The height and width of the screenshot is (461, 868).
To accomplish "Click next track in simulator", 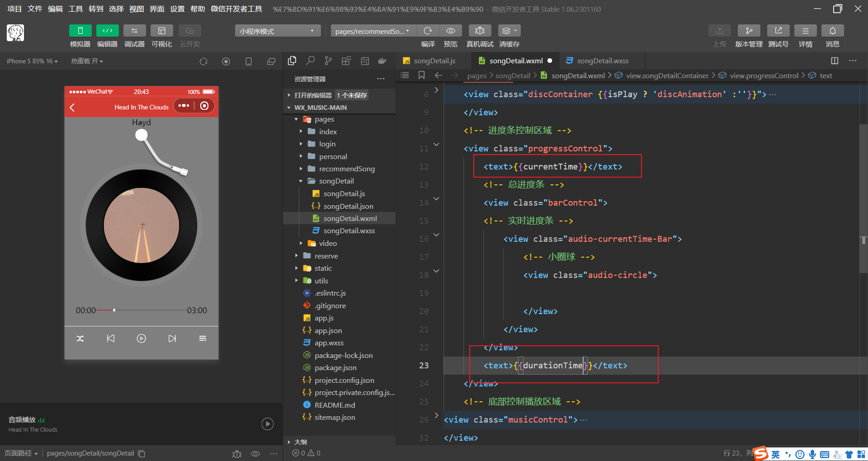I will pyautogui.click(x=172, y=339).
